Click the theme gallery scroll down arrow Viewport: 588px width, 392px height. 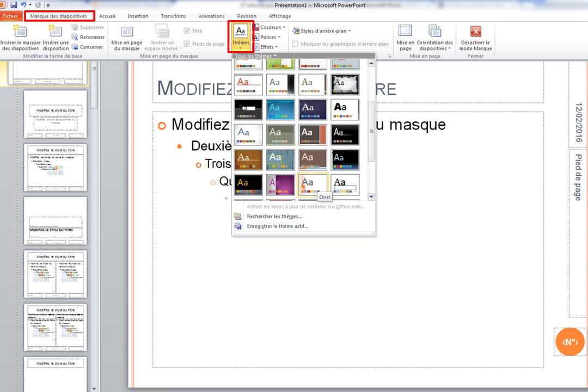click(x=371, y=197)
